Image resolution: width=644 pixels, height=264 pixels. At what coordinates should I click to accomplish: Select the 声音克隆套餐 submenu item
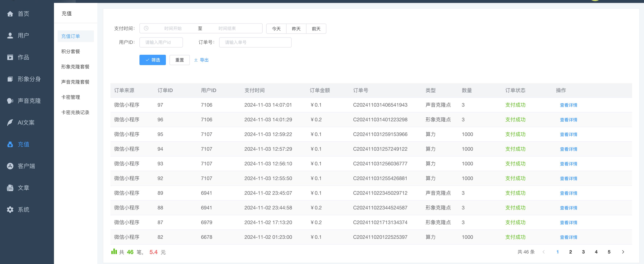pyautogui.click(x=76, y=82)
